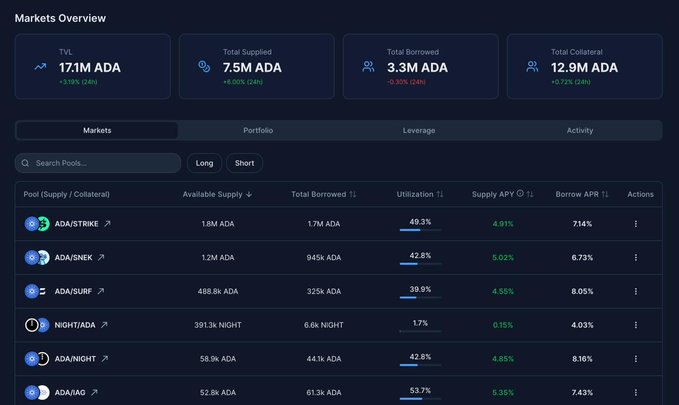Sort by Utilization column arrows
679x405 pixels.
click(440, 194)
